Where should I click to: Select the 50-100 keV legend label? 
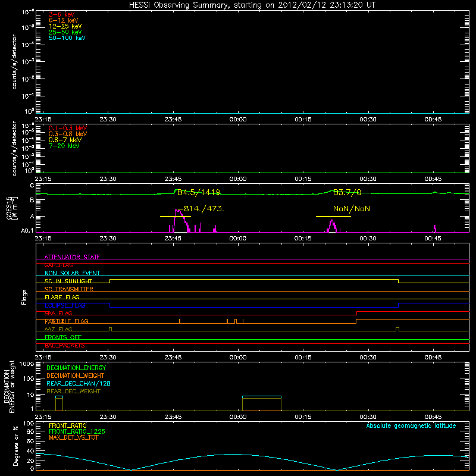point(67,37)
